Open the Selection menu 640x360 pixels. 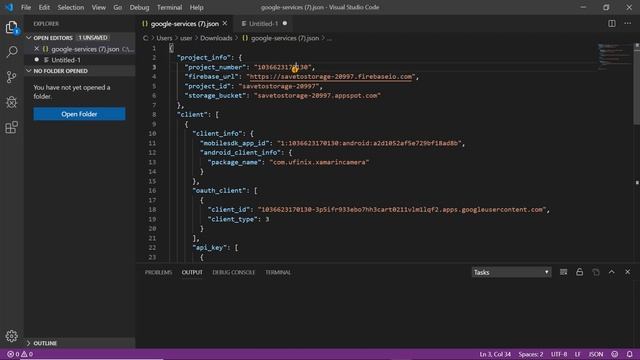71,7
